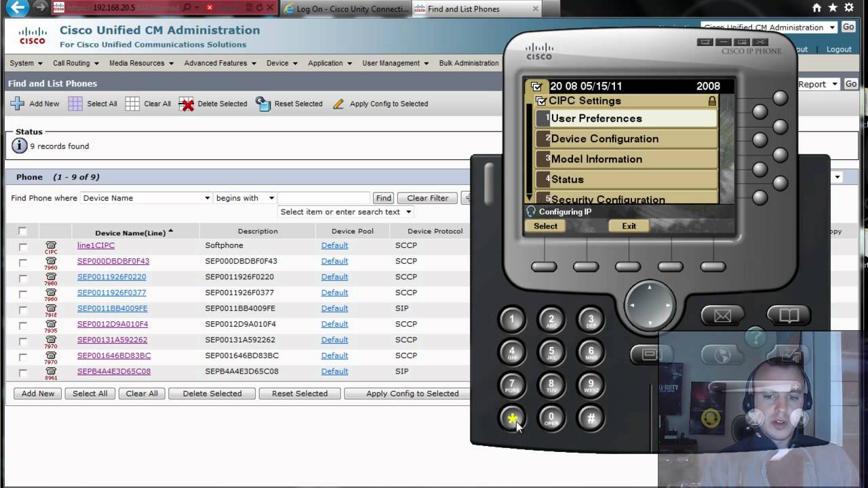Image resolution: width=868 pixels, height=488 pixels.
Task: Click the Delete Selected red X icon
Action: 186,104
